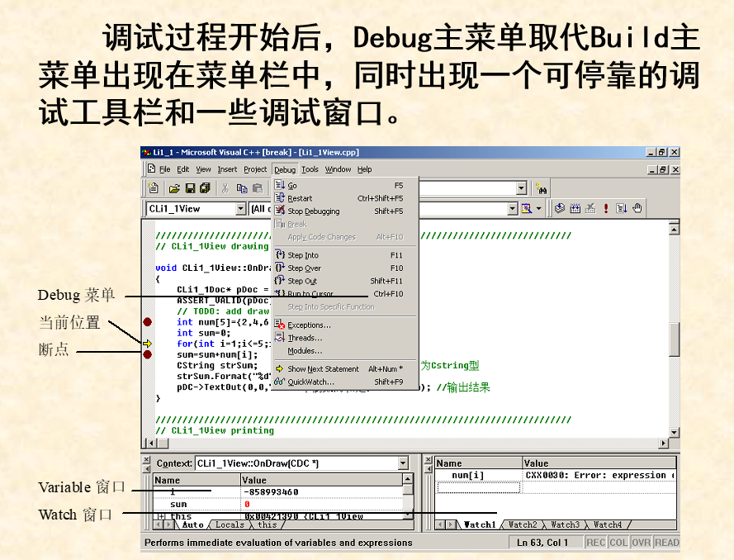Click the yellow current-statement arrow in margin

click(x=148, y=344)
